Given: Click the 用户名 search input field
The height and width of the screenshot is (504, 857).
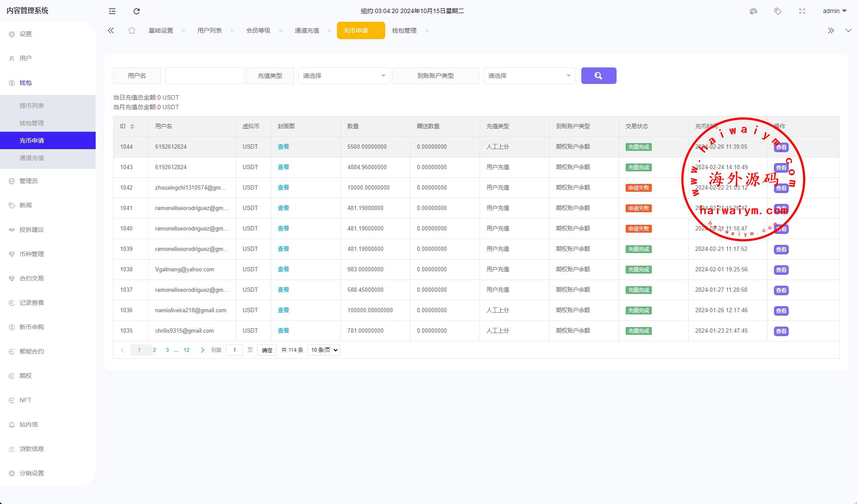Looking at the screenshot, I should click(204, 76).
